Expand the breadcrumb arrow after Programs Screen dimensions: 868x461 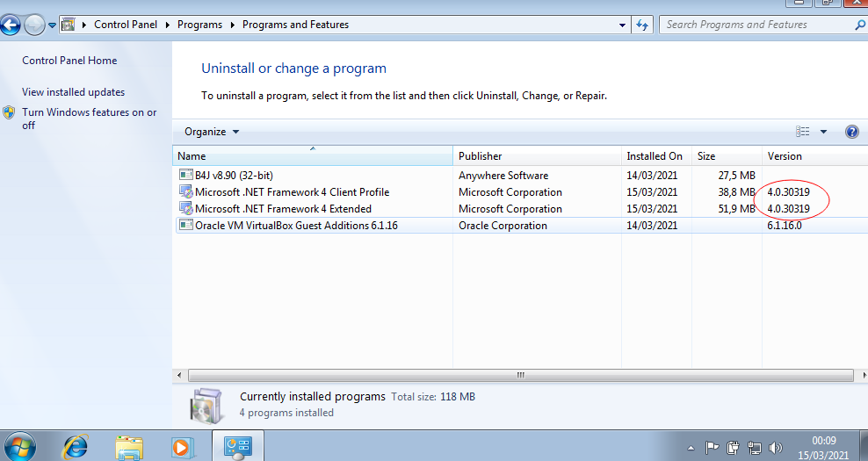tap(232, 25)
